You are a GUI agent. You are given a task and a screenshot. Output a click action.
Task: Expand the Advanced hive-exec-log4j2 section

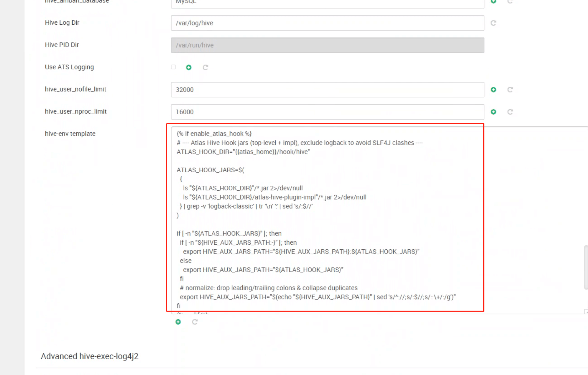pos(90,356)
